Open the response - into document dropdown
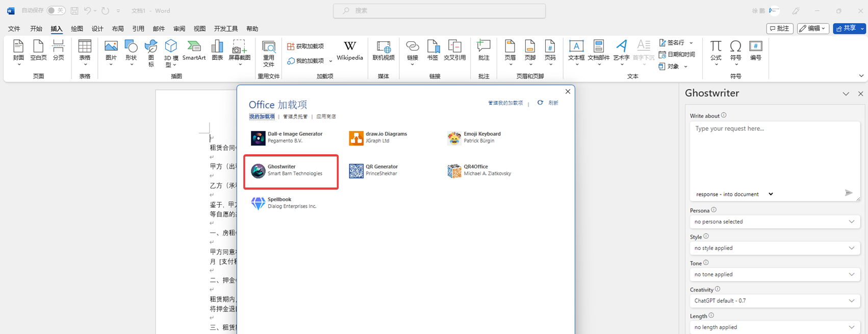868x334 pixels. pos(734,194)
